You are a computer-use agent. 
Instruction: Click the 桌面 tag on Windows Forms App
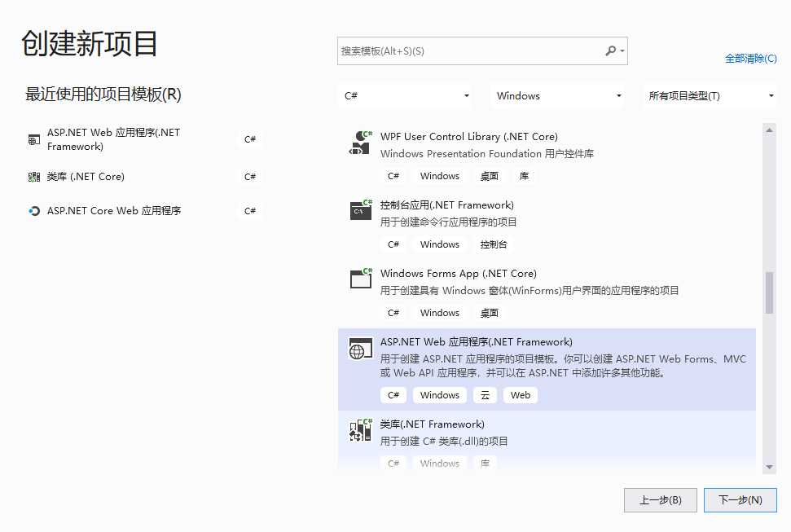click(x=489, y=313)
